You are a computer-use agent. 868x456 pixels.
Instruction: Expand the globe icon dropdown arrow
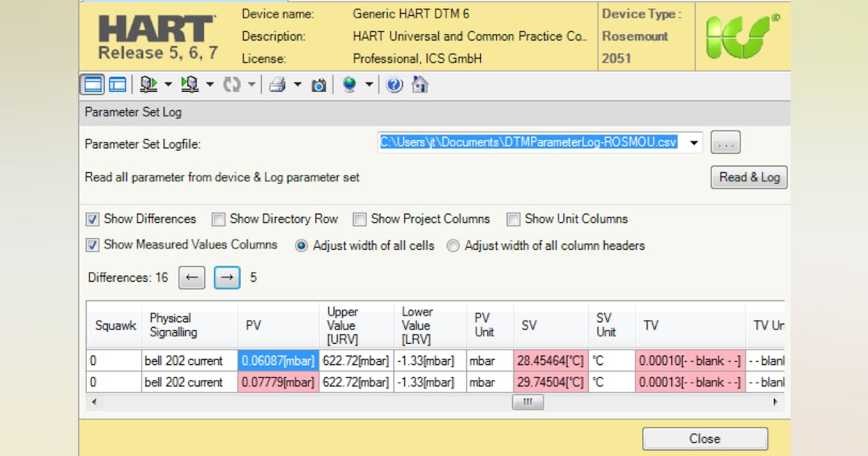370,85
